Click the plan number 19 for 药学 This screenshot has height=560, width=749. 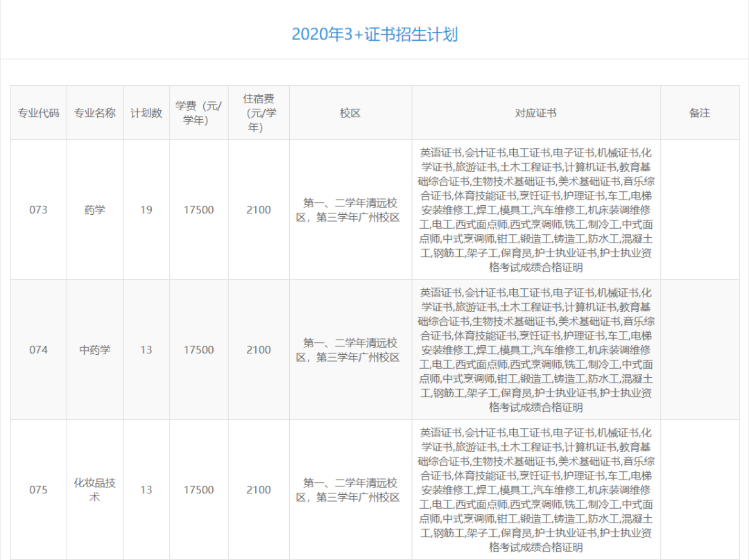(146, 210)
